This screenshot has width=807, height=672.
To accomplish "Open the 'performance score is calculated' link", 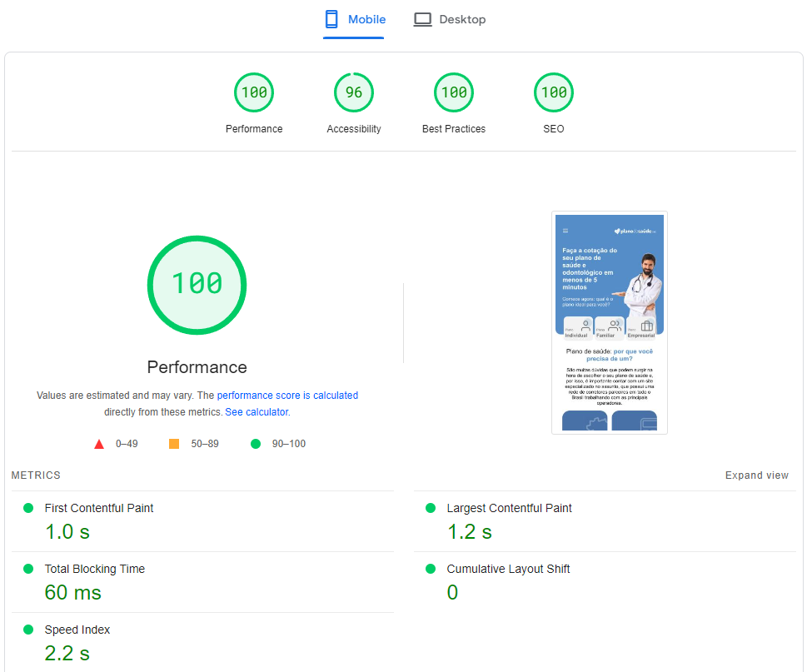I will (x=287, y=396).
